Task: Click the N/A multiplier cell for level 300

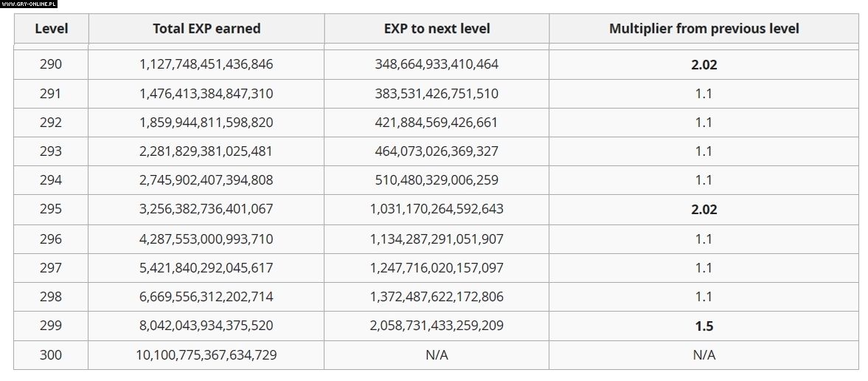Action: pos(704,355)
